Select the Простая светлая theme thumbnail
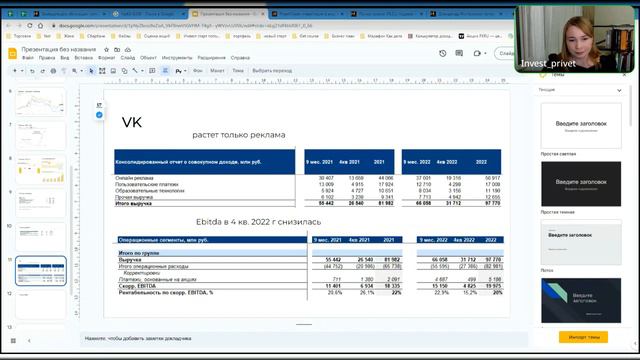 tap(581, 126)
